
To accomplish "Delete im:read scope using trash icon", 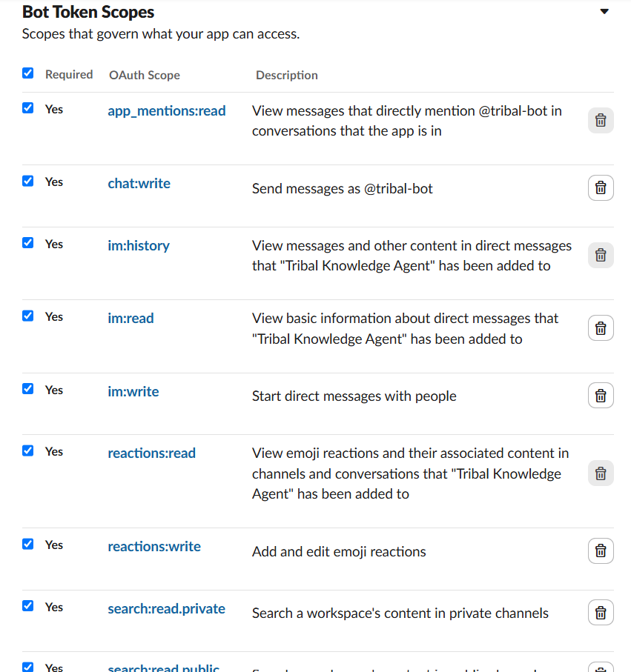I will pos(601,328).
